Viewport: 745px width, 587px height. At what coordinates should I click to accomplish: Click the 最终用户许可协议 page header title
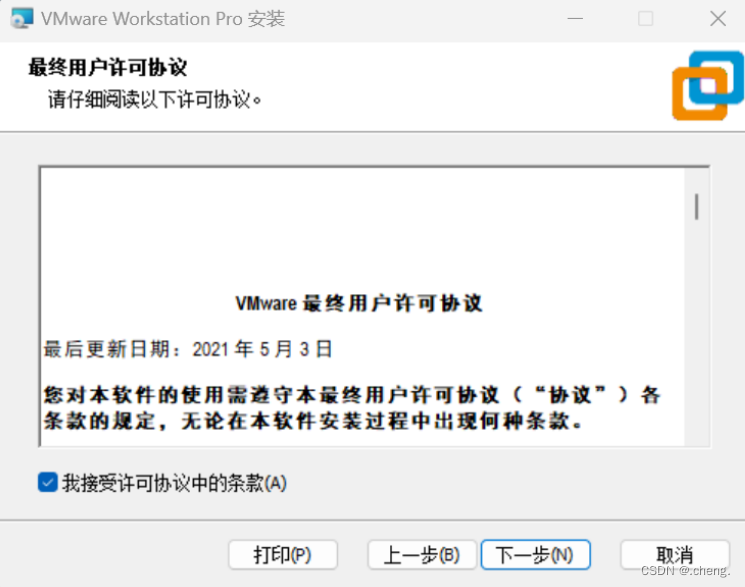108,67
